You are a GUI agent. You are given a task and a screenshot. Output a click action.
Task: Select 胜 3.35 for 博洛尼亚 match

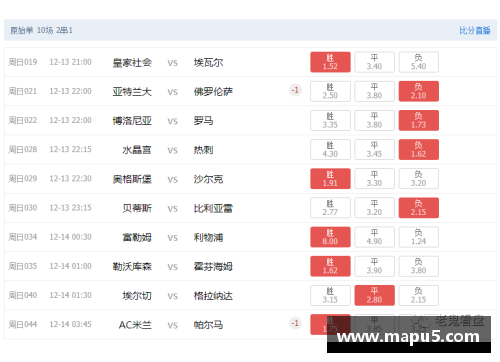[x=330, y=120]
